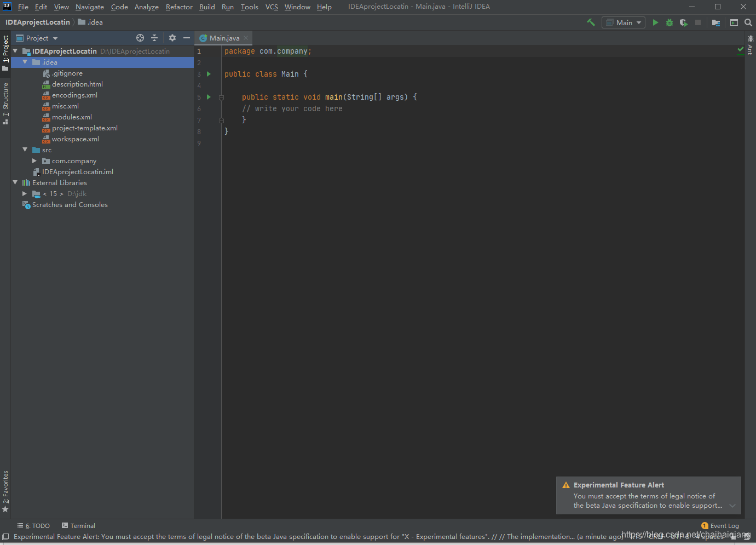
Task: Open the Event Log
Action: (x=720, y=526)
